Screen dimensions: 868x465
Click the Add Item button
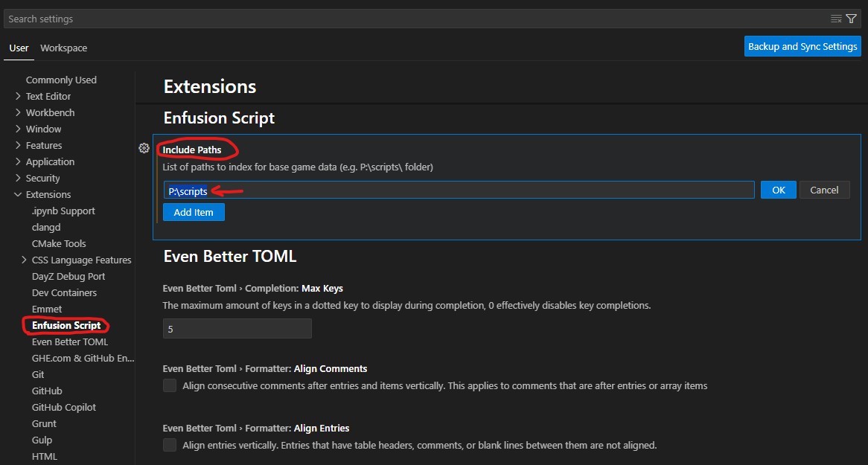click(x=194, y=212)
